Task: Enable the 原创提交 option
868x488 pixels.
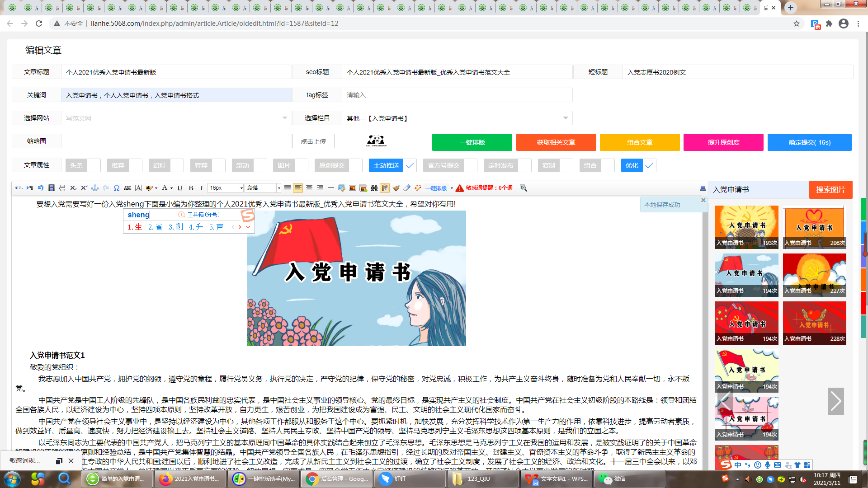Action: pyautogui.click(x=353, y=165)
